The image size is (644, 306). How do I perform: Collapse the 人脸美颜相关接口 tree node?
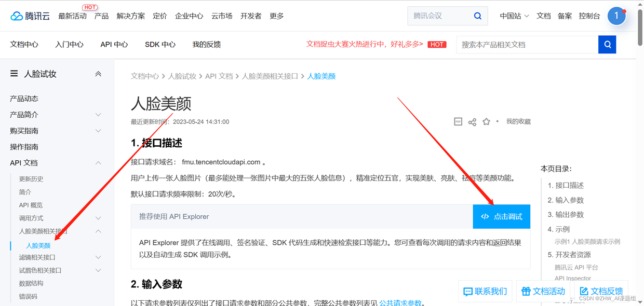click(x=98, y=231)
